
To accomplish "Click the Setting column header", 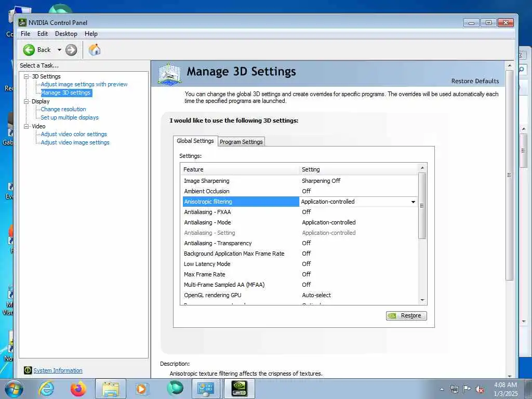I will [359, 169].
